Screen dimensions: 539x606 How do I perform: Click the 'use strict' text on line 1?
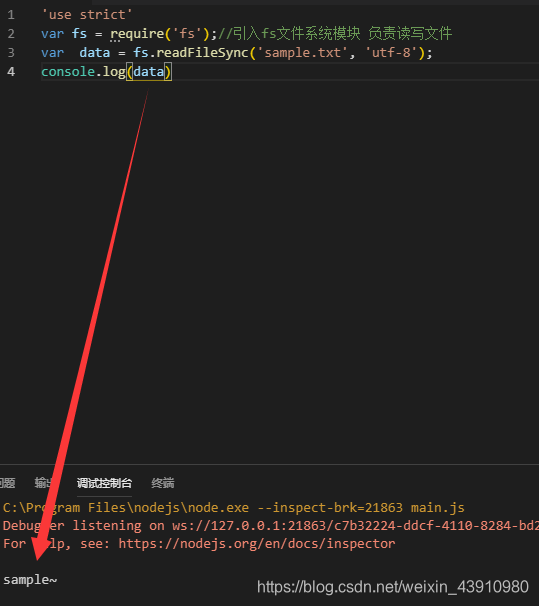pos(87,15)
